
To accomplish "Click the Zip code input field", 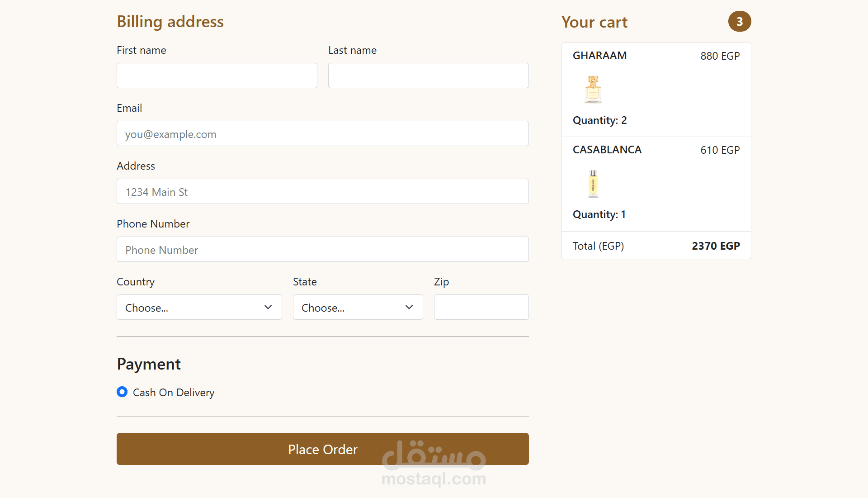I will pyautogui.click(x=481, y=307).
